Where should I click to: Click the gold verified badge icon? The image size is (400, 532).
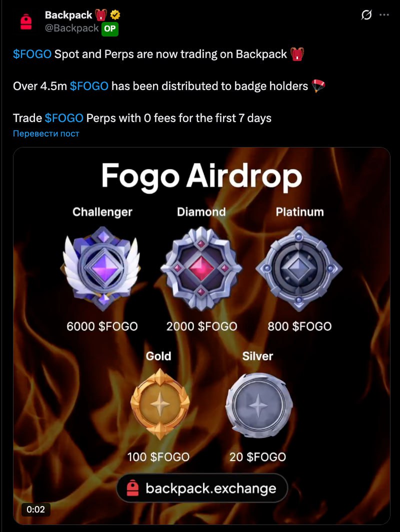(x=115, y=15)
